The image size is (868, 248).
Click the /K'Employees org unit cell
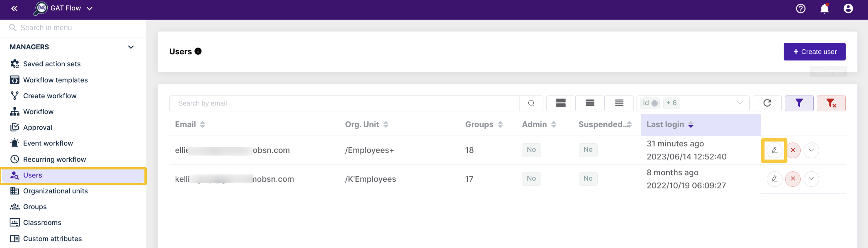(370, 179)
